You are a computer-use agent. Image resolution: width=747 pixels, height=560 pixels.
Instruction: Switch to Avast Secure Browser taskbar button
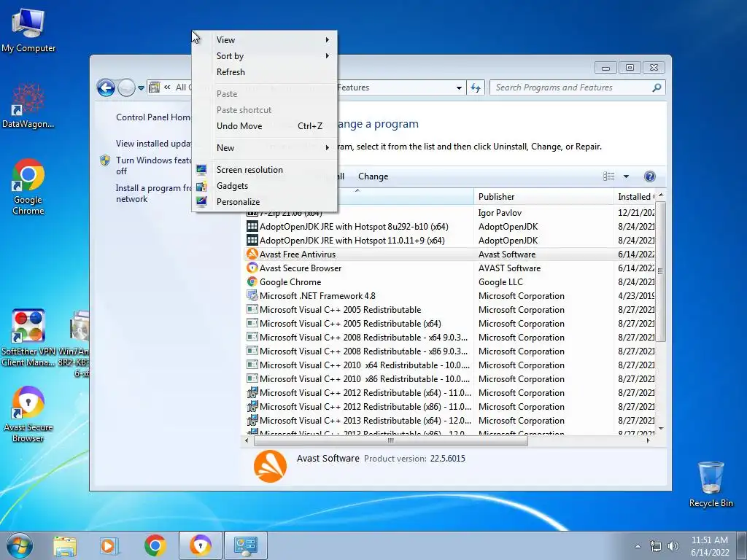coord(200,545)
